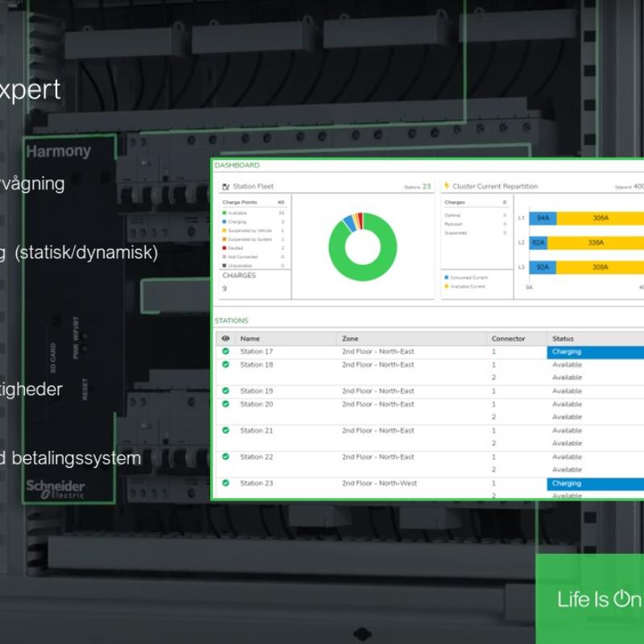This screenshot has height=644, width=644.
Task: Select the 'Station 18' name cell
Action: [x=256, y=365]
